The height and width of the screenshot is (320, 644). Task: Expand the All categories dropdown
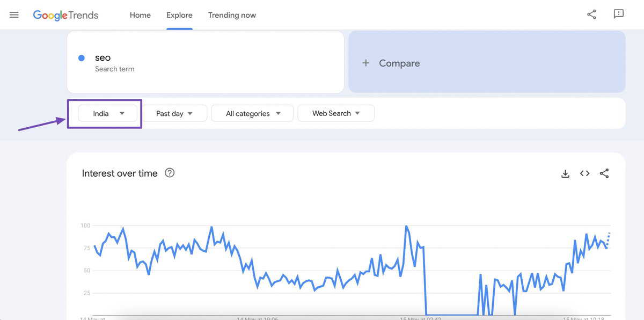pos(252,113)
